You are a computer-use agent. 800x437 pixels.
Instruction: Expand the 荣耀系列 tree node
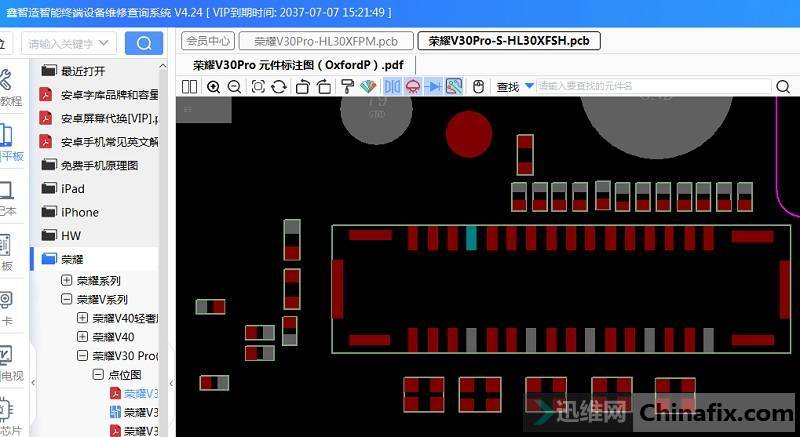tap(67, 281)
